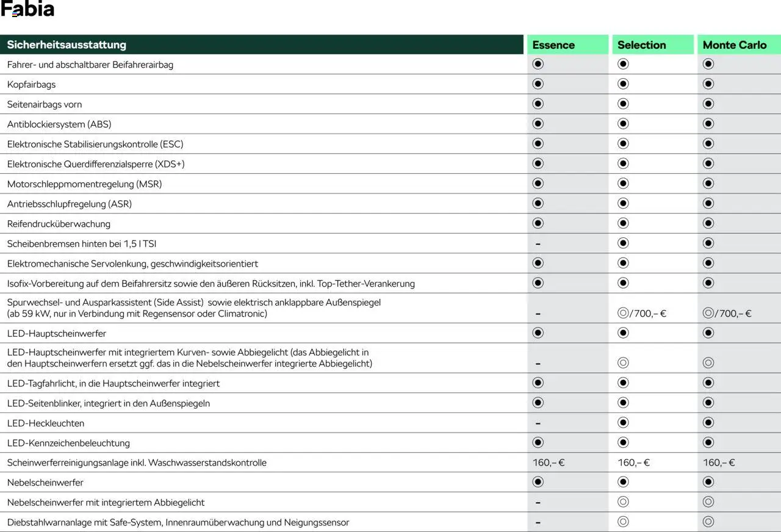Click the Elektronische Stabilisierungskontrolle (ESC) label

click(x=95, y=144)
